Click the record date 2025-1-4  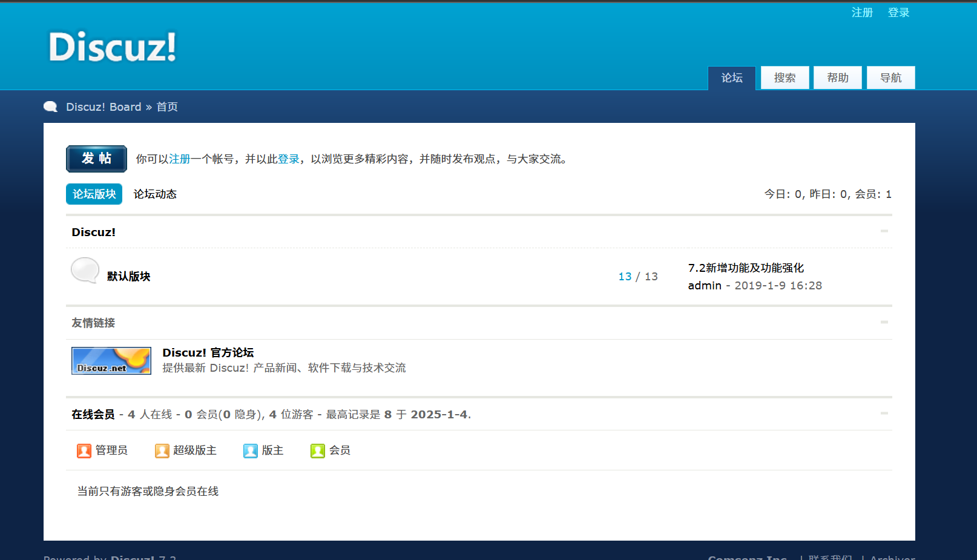439,415
